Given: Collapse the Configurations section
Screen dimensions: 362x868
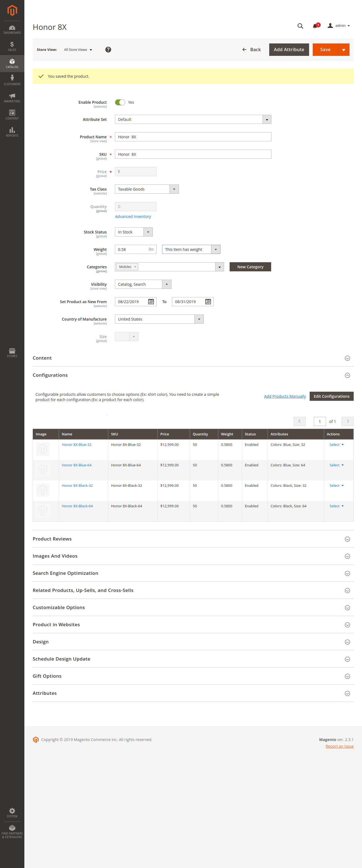Looking at the screenshot, I should point(347,375).
